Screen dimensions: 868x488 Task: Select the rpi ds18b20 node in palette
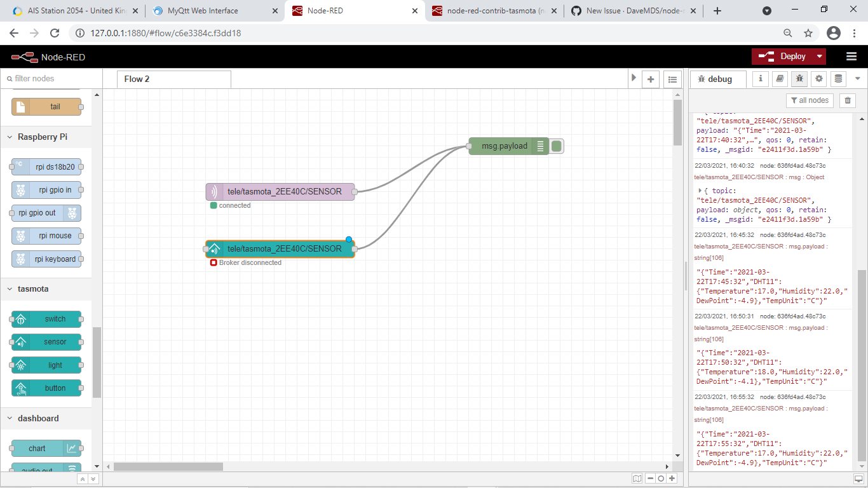pos(46,166)
